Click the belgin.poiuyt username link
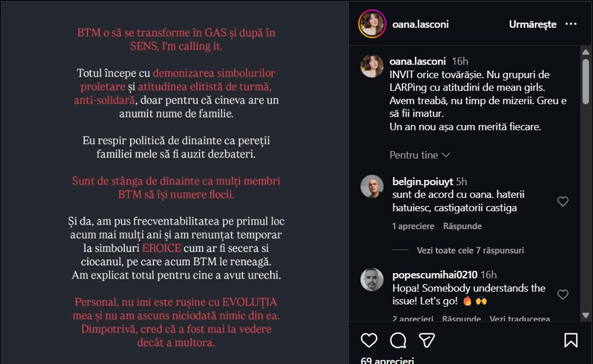Screen dimensions: 593x364 coord(422,181)
